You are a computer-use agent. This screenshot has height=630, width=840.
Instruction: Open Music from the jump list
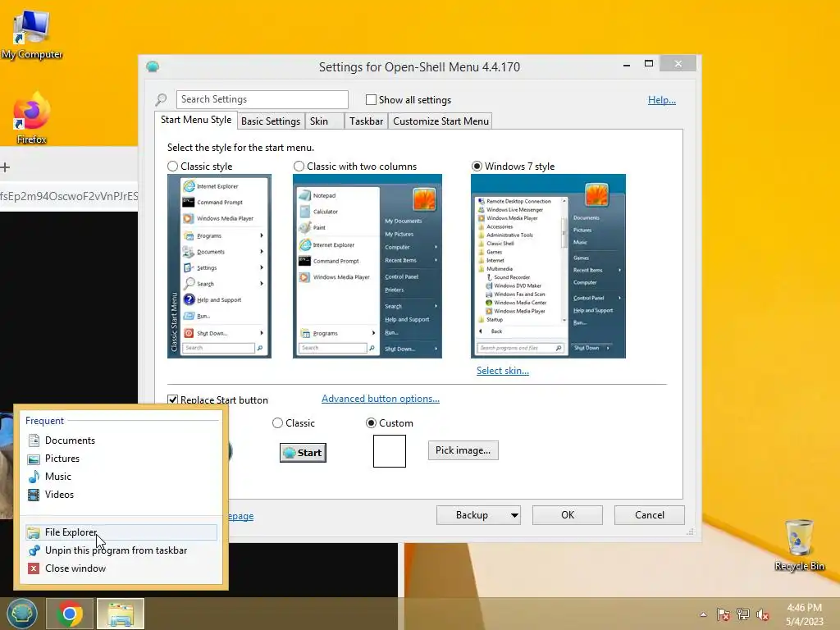pos(121,477)
